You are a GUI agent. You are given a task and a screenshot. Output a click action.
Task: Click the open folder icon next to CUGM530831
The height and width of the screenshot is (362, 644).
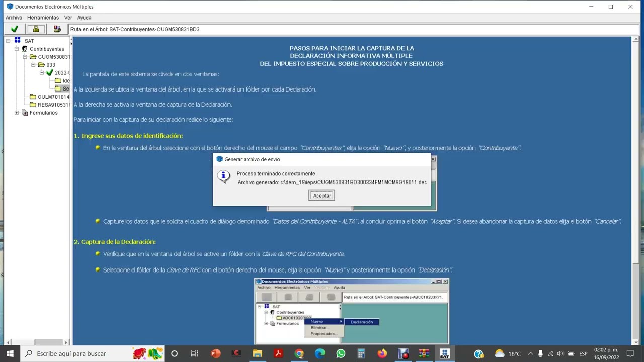tap(33, 57)
